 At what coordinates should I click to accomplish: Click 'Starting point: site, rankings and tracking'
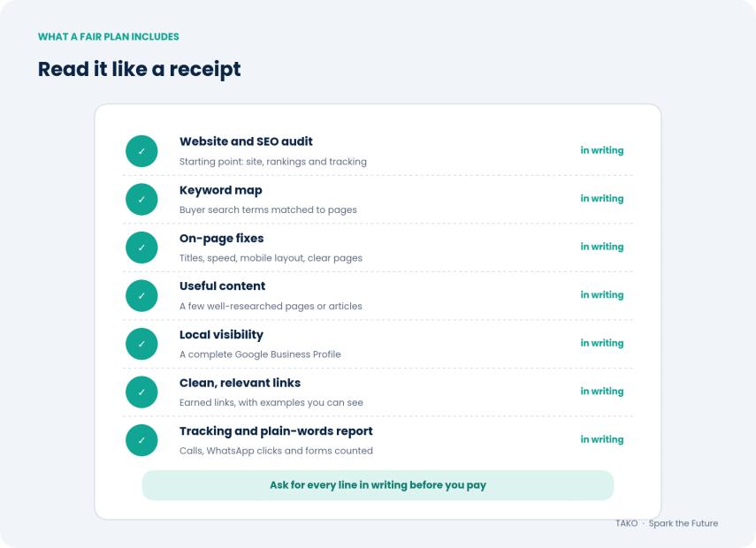273,162
